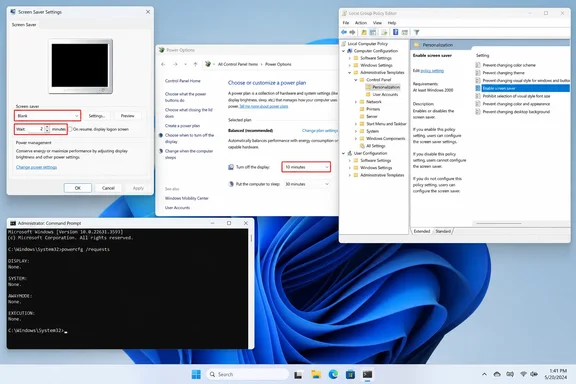Image resolution: width=576 pixels, height=384 pixels.
Task: Click 'Create a power plan' in Power Options
Action: click(182, 126)
